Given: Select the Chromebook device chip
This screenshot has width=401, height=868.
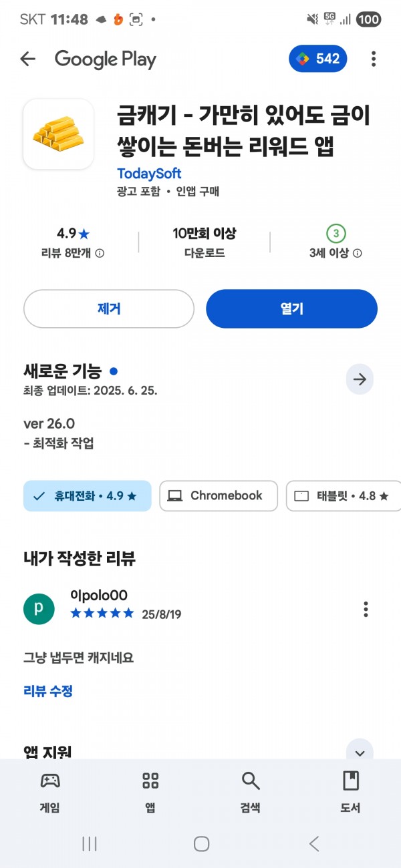Looking at the screenshot, I should 219,496.
